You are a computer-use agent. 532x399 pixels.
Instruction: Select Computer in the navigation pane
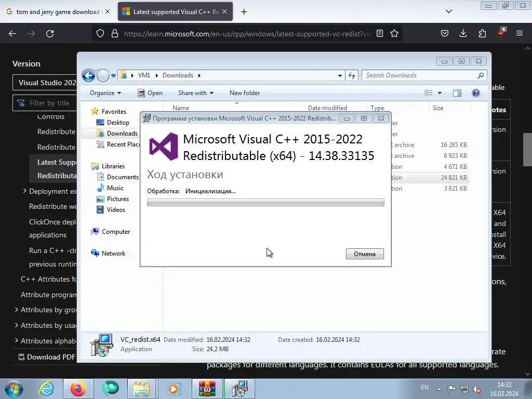pyautogui.click(x=116, y=232)
